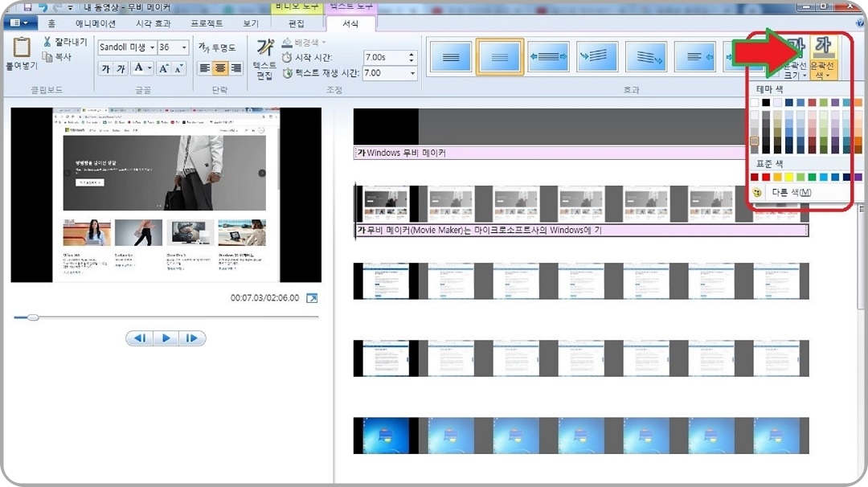Center-align the text
The height and width of the screenshot is (487, 868).
[x=220, y=68]
